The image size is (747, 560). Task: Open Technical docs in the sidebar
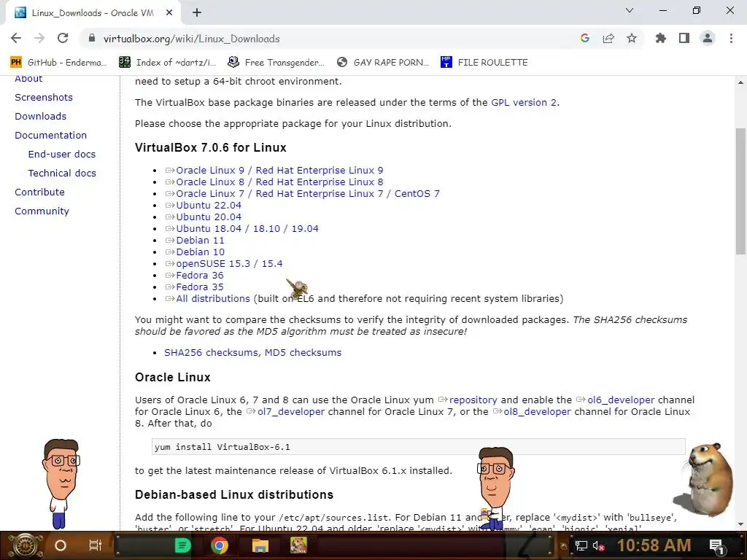pyautogui.click(x=62, y=174)
